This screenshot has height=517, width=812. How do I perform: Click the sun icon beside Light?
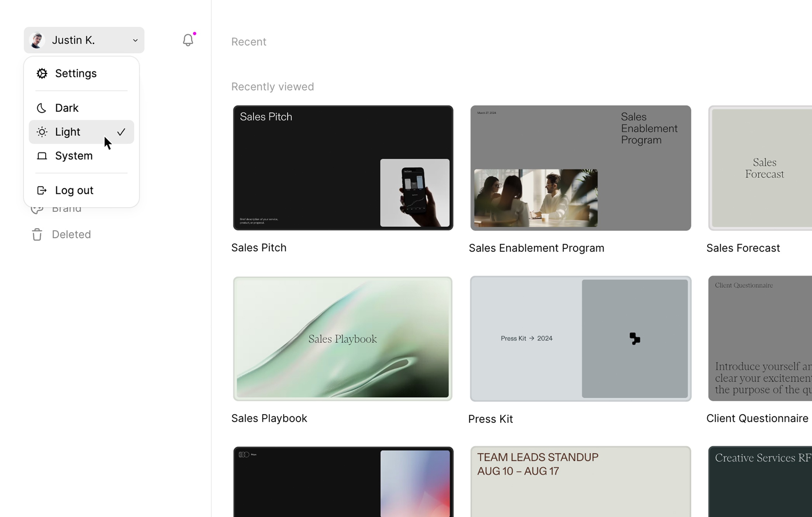[x=42, y=132]
